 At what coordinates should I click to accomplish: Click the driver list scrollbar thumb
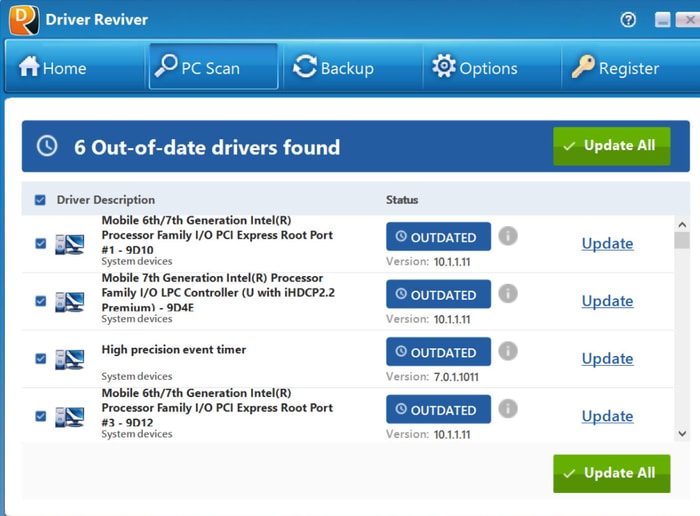pos(682,241)
